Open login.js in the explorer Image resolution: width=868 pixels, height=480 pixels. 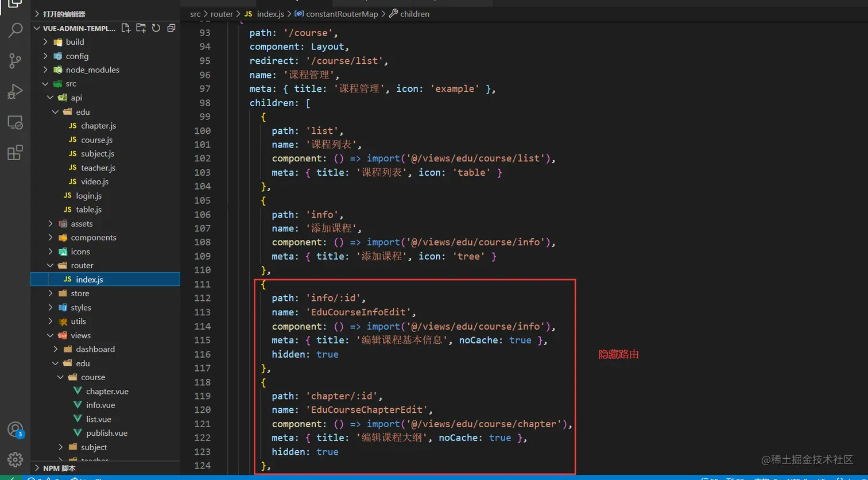pos(105,195)
